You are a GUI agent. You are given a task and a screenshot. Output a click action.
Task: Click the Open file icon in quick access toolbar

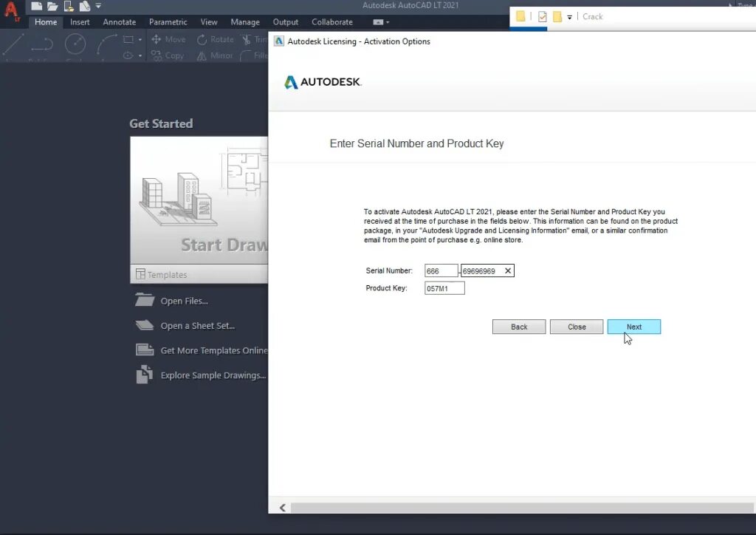pos(52,6)
